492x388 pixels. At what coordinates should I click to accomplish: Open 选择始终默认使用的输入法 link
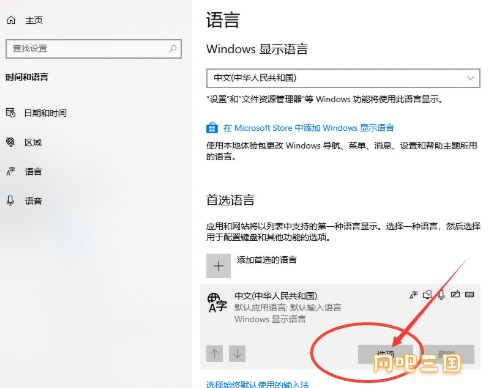point(257,384)
